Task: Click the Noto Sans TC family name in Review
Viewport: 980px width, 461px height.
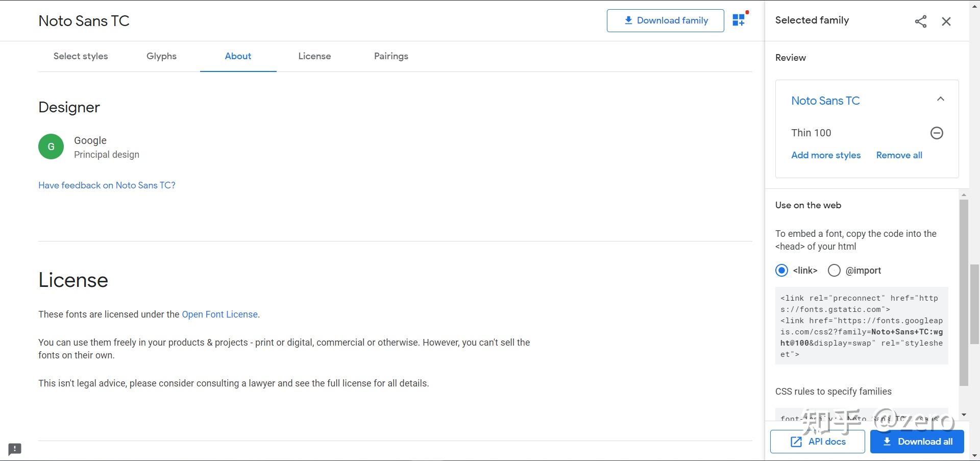Action: [825, 101]
